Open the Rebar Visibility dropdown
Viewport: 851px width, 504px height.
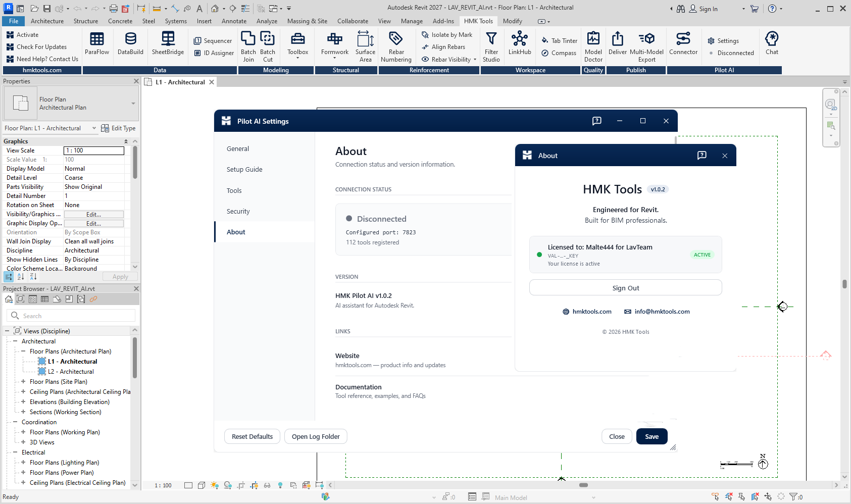click(x=475, y=60)
